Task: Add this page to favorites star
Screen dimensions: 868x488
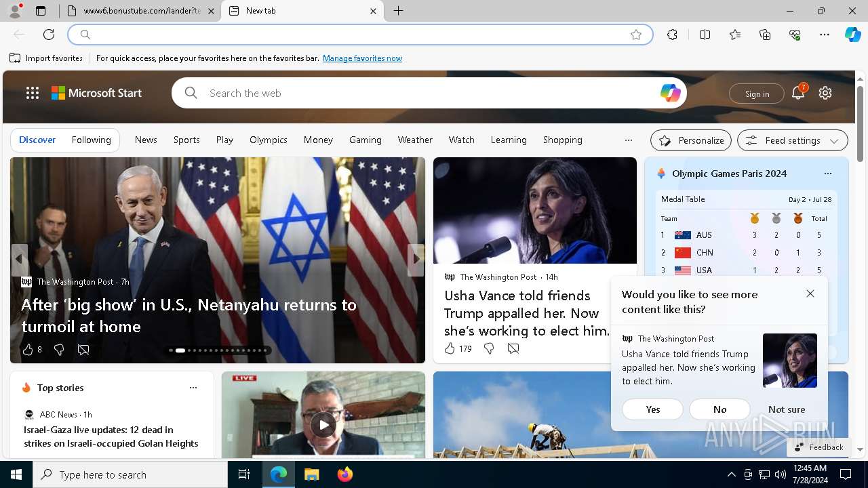Action: pyautogui.click(x=636, y=35)
